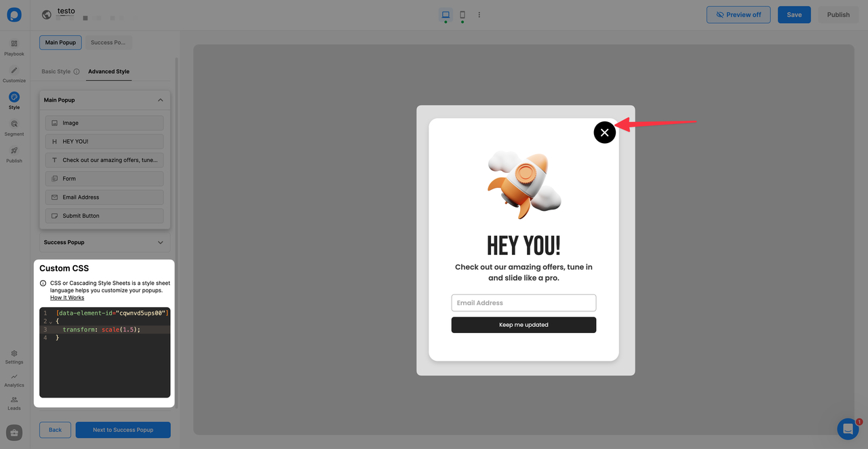Screen dimensions: 868x449
Task: Switch to the Success Popup tab
Action: [x=108, y=42]
